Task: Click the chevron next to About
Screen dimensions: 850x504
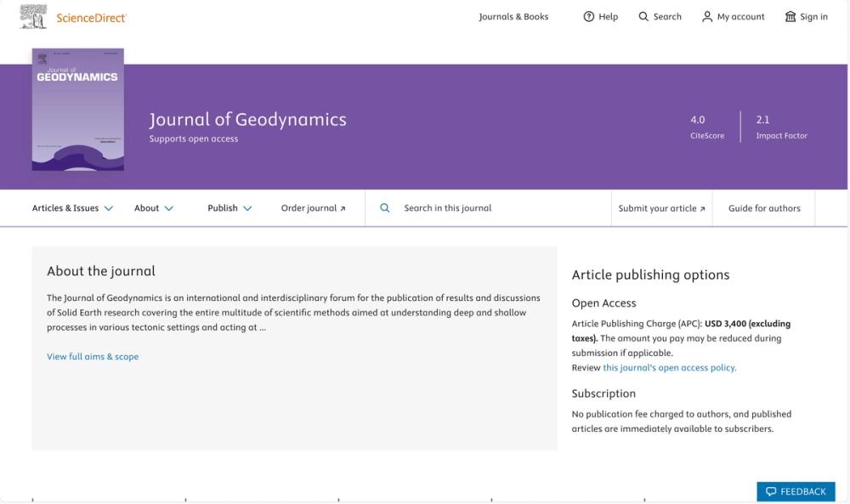Action: click(x=168, y=208)
